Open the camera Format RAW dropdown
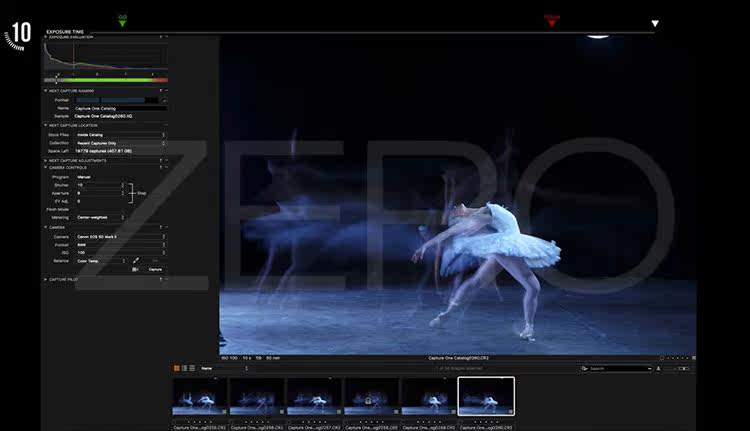This screenshot has height=431, width=750. point(121,244)
